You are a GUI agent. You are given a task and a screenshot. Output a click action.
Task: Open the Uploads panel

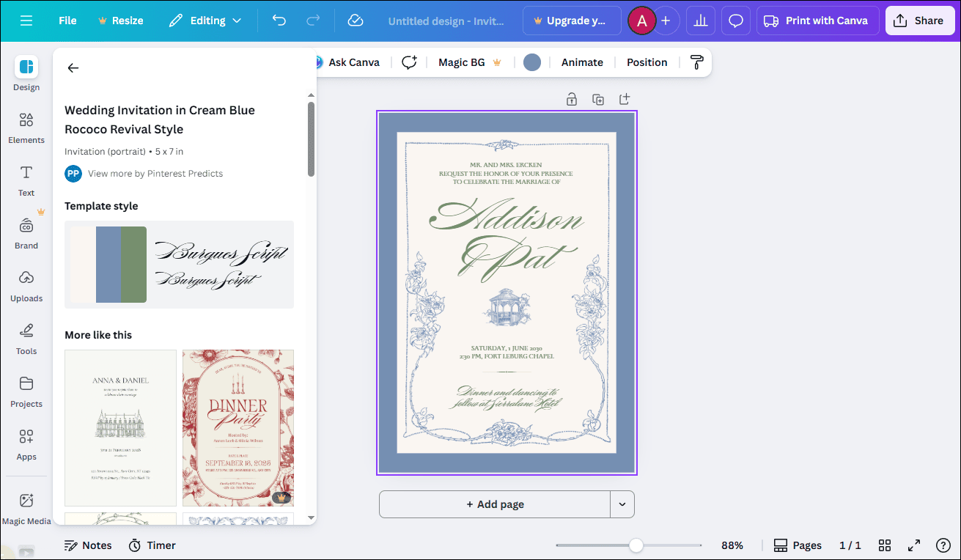(26, 285)
